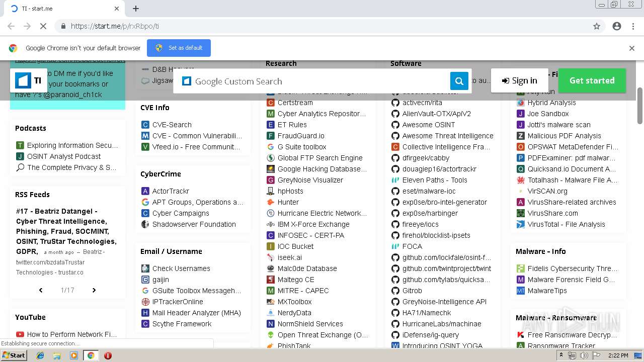644x362 pixels.
Task: Dismiss the default browser notification bar
Action: (x=631, y=48)
